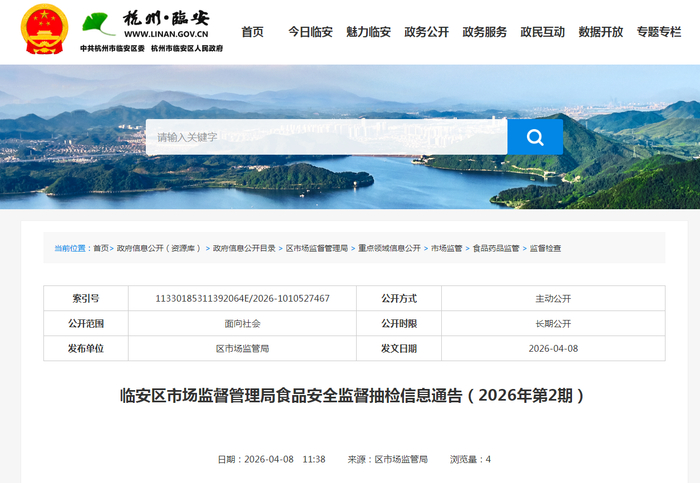Click the 2026-04-08 date in the 发文日期 row
This screenshot has height=483, width=700.
click(x=553, y=348)
